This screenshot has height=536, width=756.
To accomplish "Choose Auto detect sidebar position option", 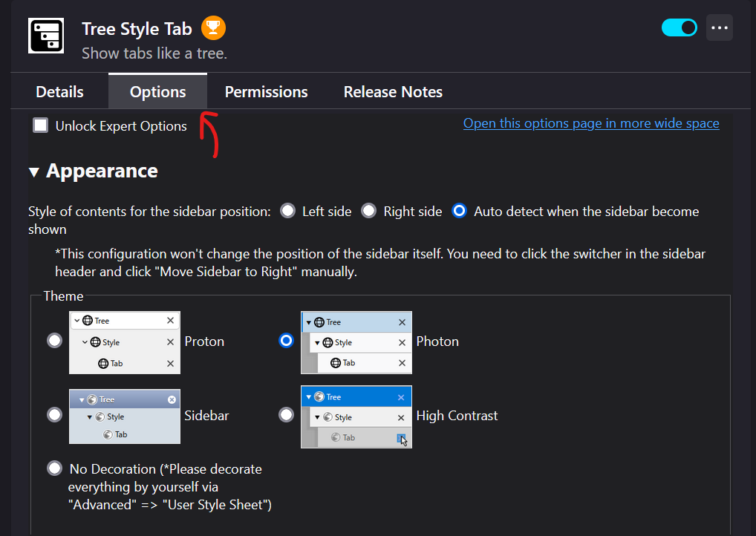I will 460,212.
